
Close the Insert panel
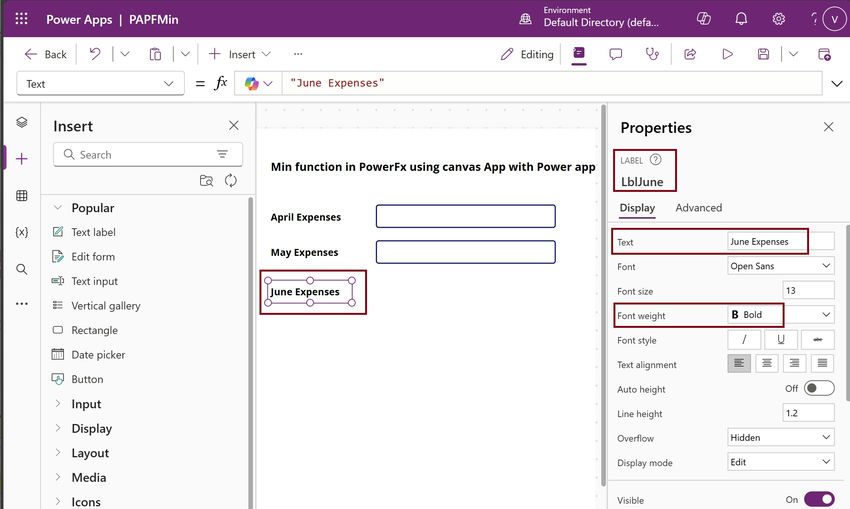click(234, 126)
